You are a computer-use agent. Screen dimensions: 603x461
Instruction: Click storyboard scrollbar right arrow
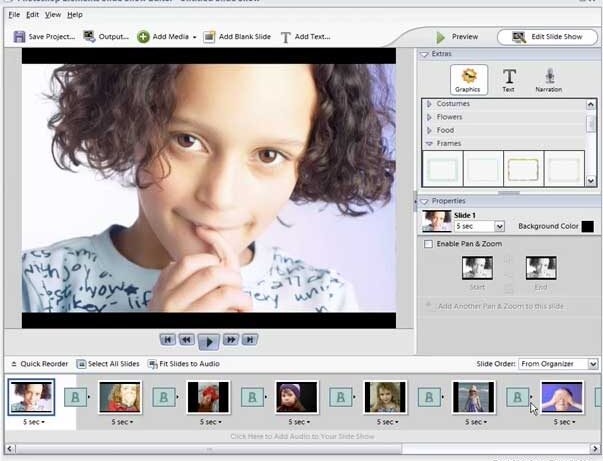click(x=595, y=449)
